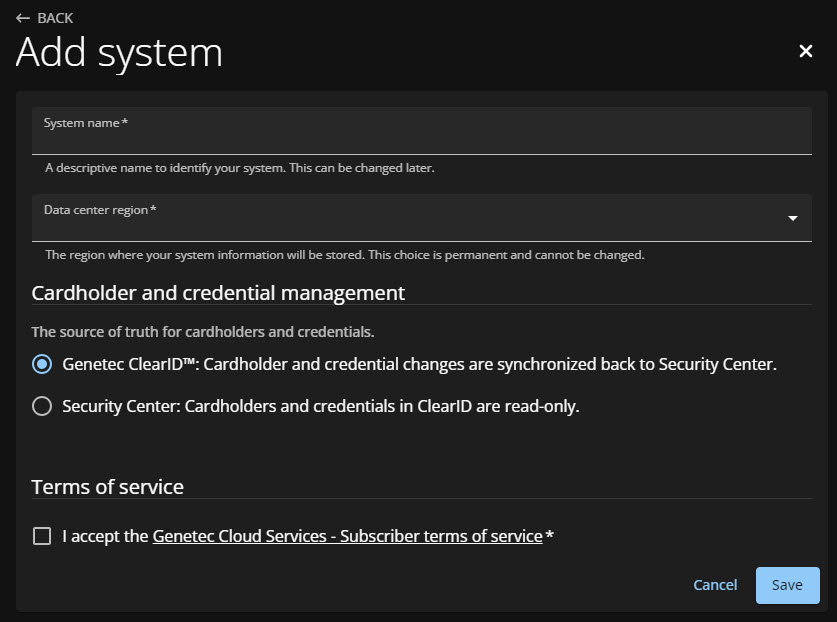Click the "I accept the" checkbox label
Screen dimensions: 837x622
[105, 536]
